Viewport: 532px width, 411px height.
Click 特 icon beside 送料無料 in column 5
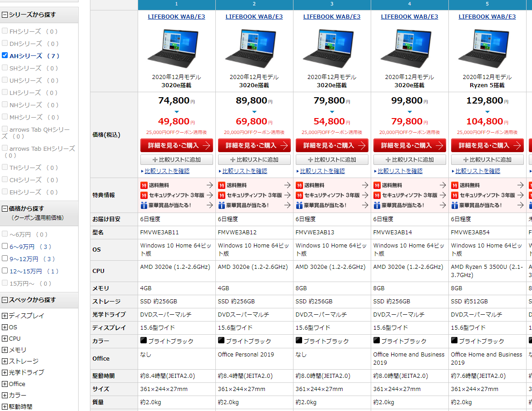[455, 185]
